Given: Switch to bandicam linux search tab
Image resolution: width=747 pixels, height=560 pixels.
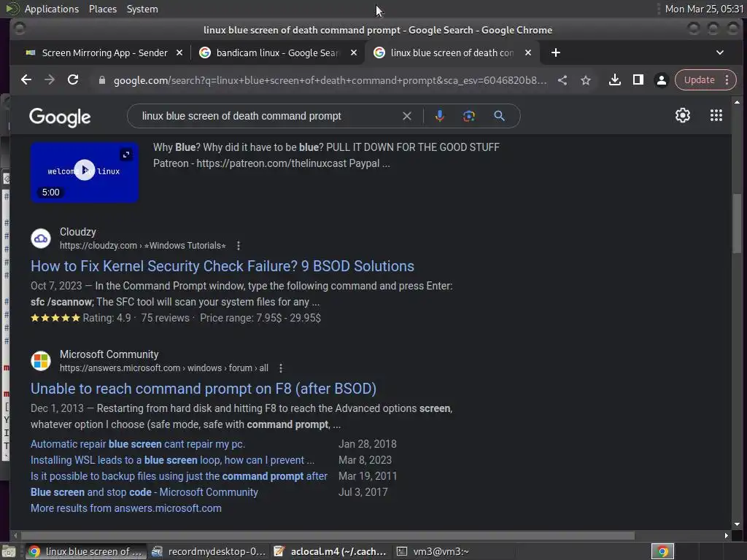Looking at the screenshot, I should tap(277, 52).
